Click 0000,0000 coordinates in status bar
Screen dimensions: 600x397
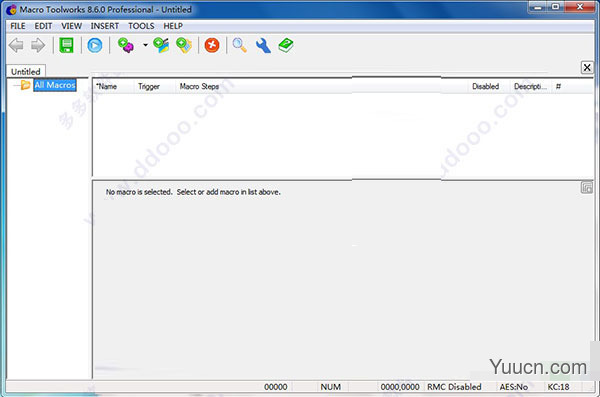(x=400, y=387)
